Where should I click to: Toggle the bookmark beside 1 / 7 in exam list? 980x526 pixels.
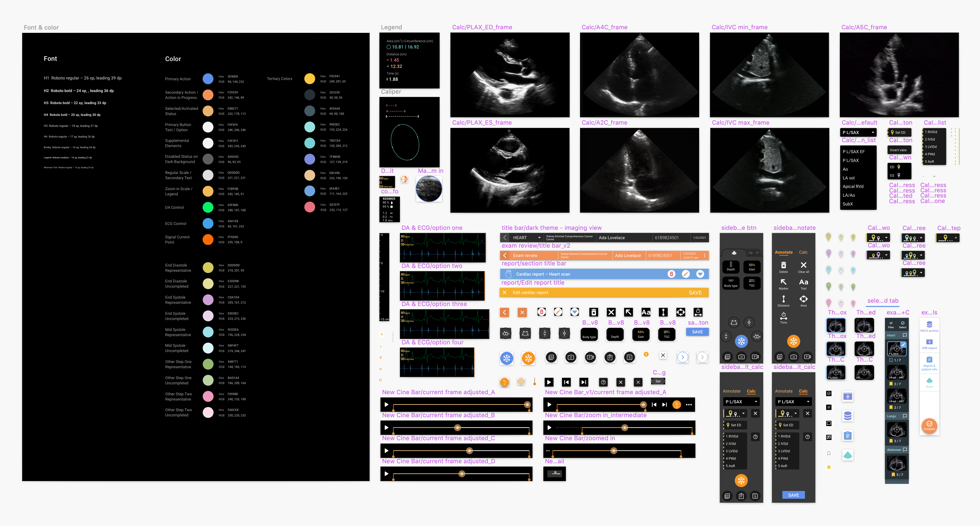point(891,360)
